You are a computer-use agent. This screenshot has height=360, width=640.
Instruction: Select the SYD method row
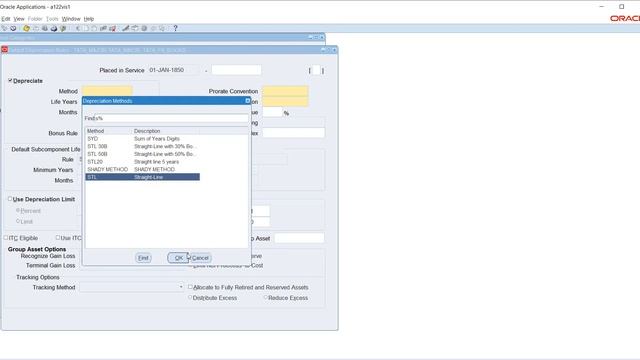tap(142, 139)
